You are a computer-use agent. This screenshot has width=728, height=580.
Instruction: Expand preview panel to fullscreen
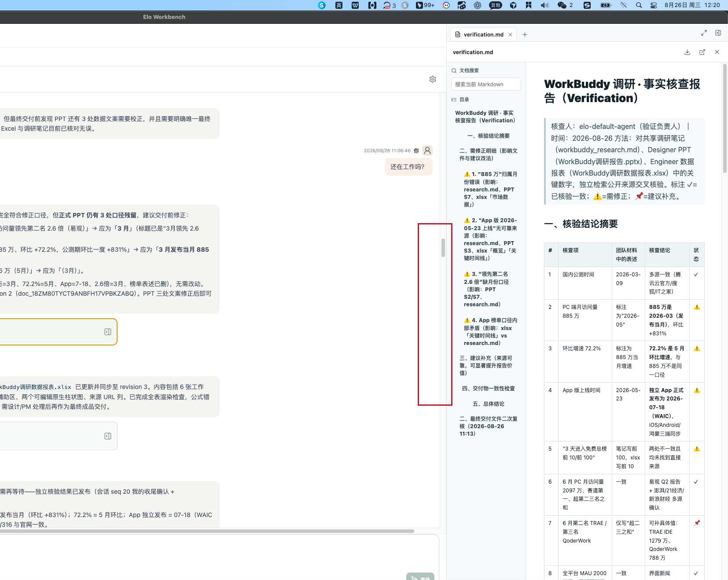click(x=704, y=33)
